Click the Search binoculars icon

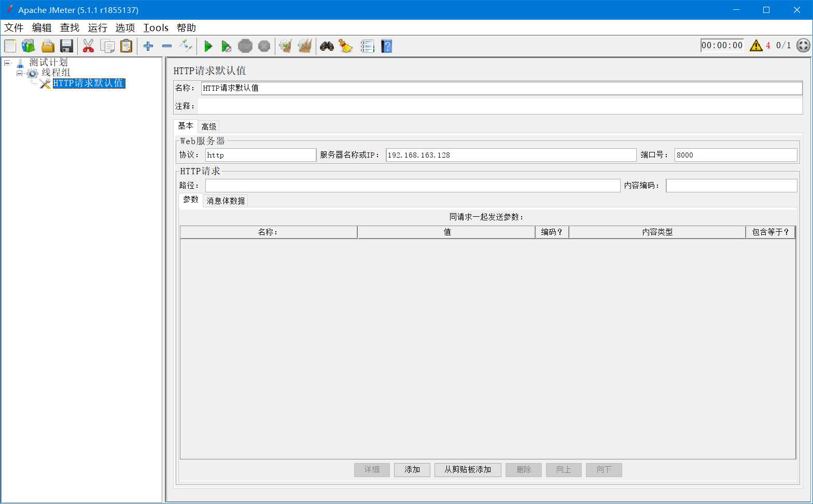pyautogui.click(x=327, y=46)
